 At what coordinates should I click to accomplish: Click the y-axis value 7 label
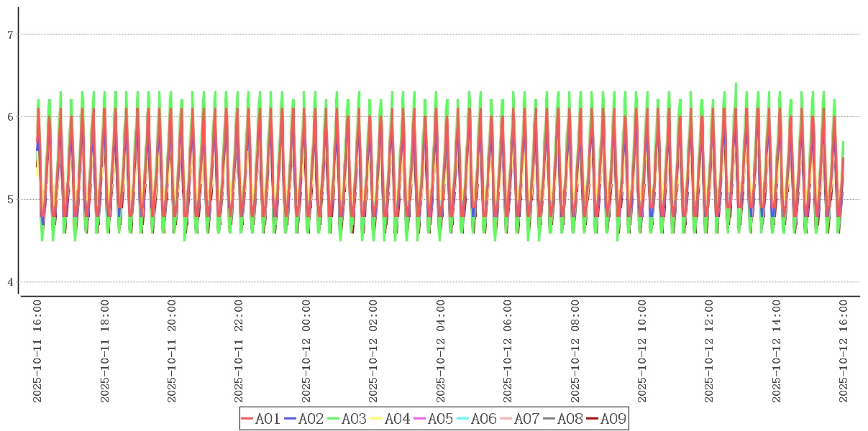(x=10, y=34)
